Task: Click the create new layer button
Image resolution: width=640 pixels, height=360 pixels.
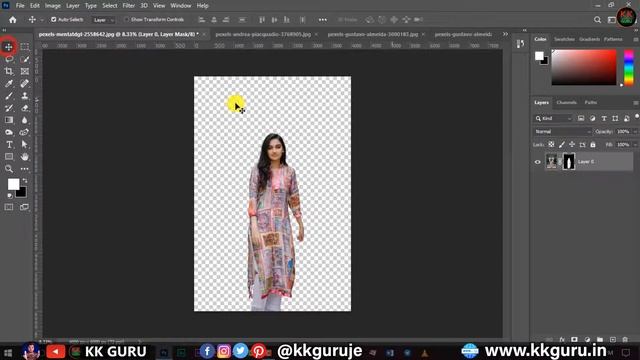Action: [613, 340]
